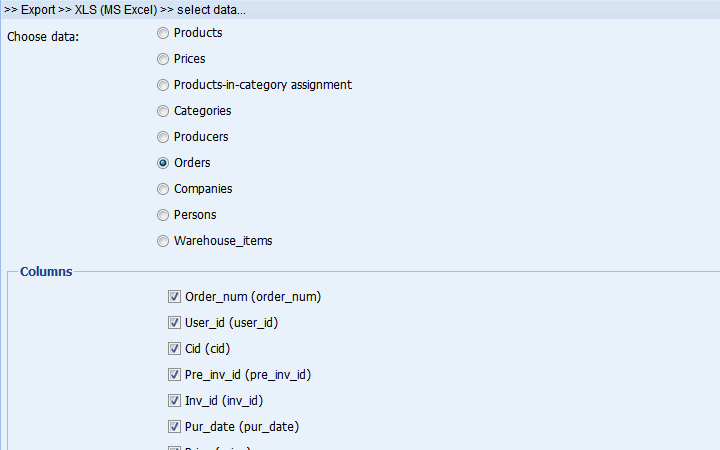The image size is (720, 450).
Task: Uncheck Pre_inv_id column checkbox
Action: click(174, 375)
